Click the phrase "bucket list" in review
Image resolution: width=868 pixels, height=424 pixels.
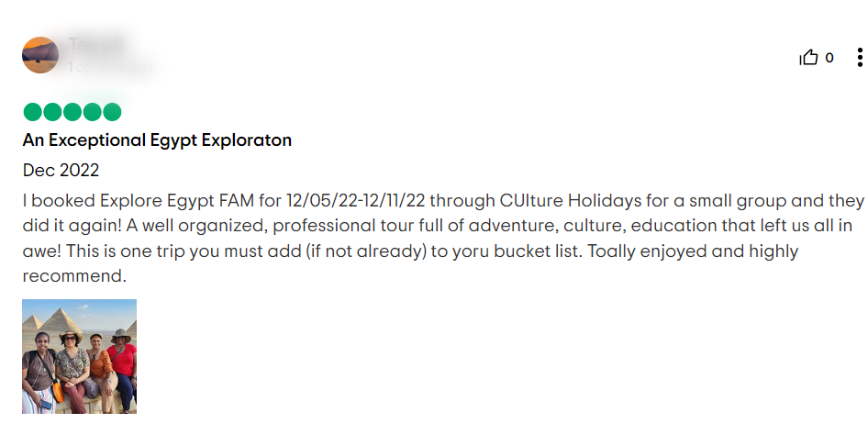(x=538, y=251)
